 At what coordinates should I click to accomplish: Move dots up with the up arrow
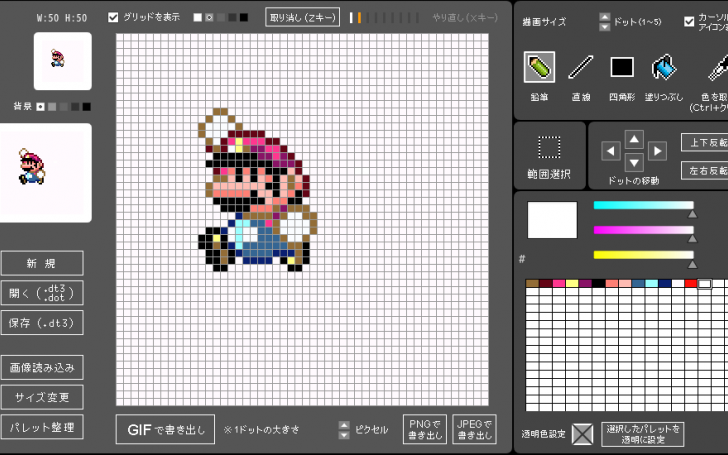634,139
